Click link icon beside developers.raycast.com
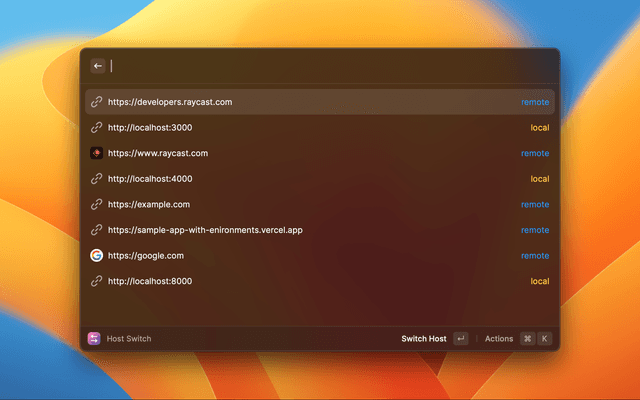 [x=97, y=102]
